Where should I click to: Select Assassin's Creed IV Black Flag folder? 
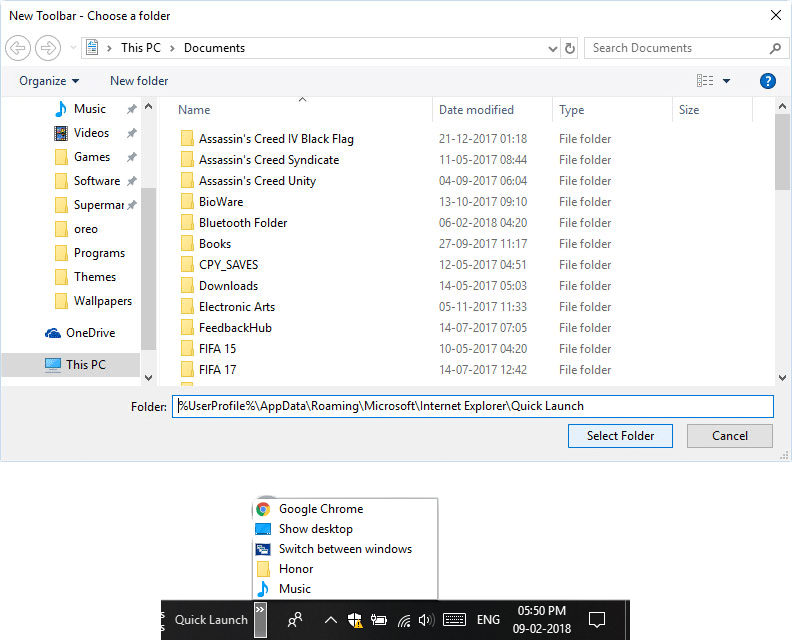click(x=276, y=139)
